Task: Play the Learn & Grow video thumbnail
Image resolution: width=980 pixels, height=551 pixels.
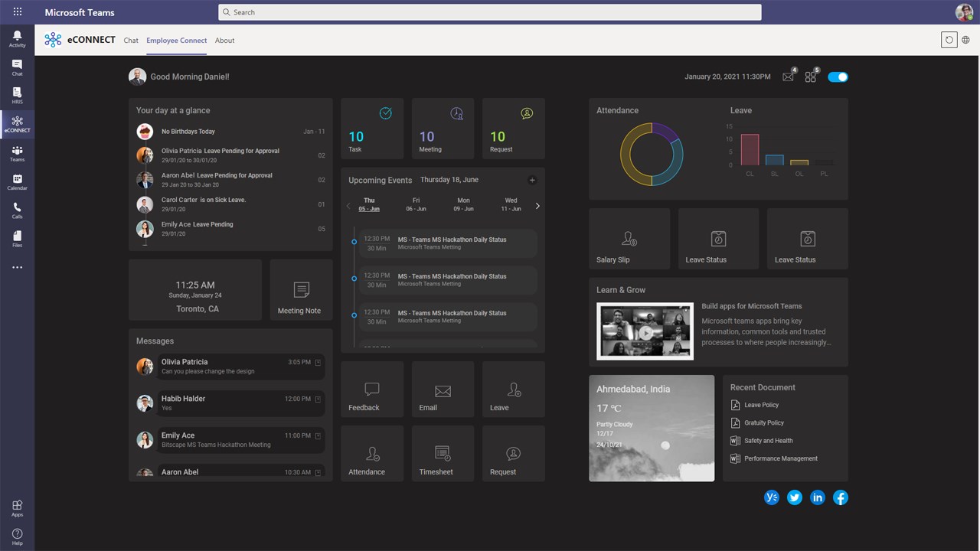Action: 647,332
